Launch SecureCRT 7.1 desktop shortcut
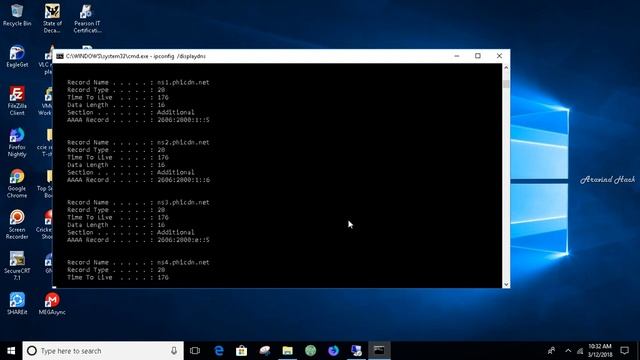The width and height of the screenshot is (640, 360). tap(17, 266)
